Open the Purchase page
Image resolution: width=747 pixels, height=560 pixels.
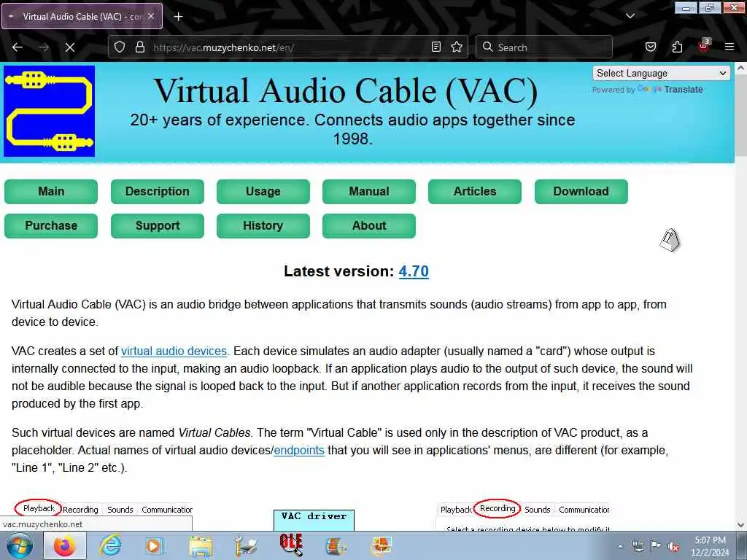[51, 226]
